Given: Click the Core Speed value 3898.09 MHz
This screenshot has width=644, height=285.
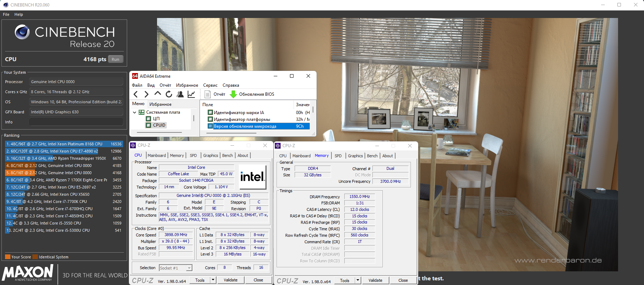Looking at the screenshot, I should click(x=176, y=235).
